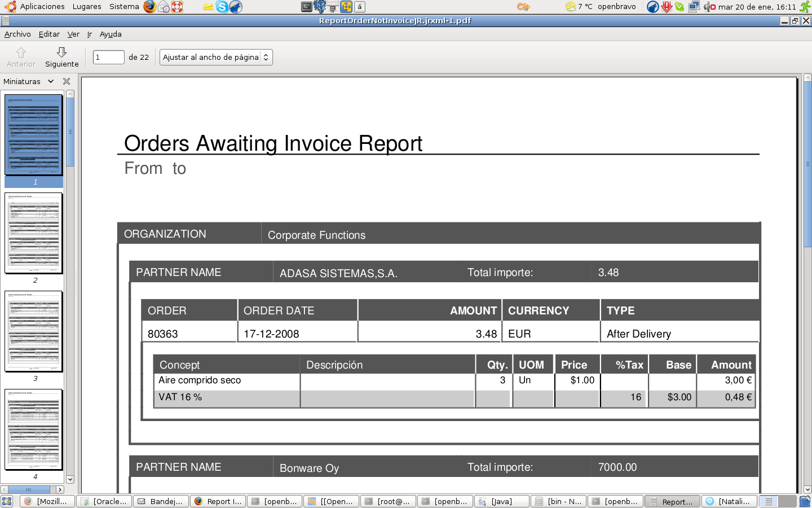Switch to the [Mozill... taskbar window

click(47, 501)
